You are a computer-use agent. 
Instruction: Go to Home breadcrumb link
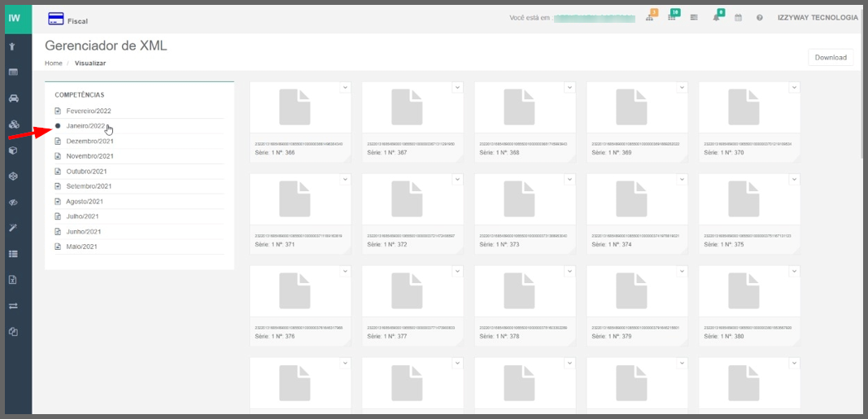coord(53,63)
